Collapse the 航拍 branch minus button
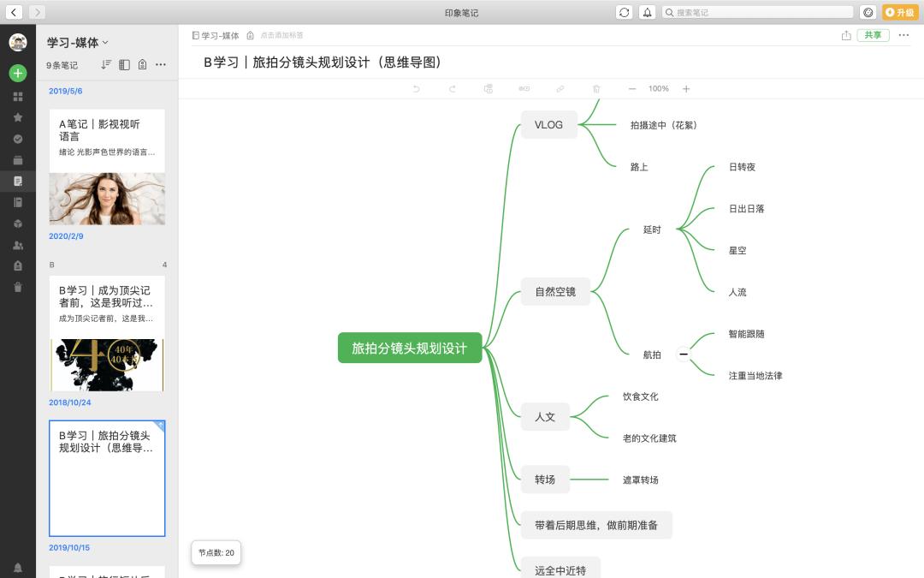Image resolution: width=924 pixels, height=578 pixels. pyautogui.click(x=683, y=354)
